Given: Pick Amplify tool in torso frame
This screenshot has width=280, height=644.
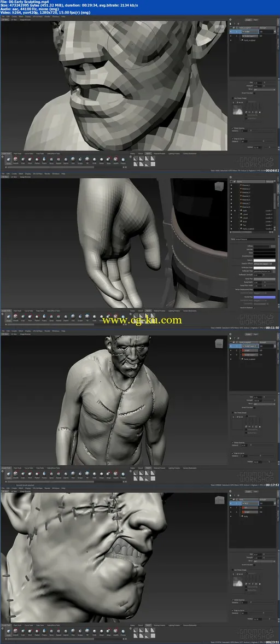Looking at the screenshot, I should coord(116,475).
